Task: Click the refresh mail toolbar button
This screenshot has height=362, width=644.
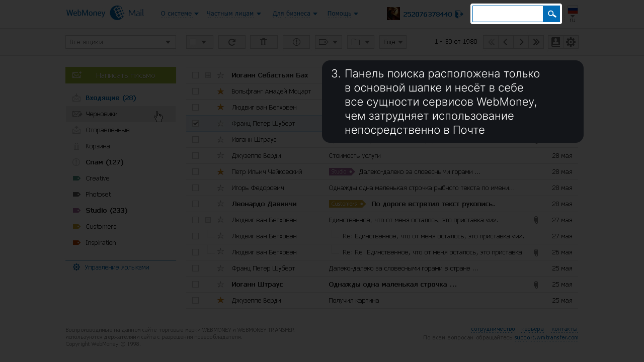Action: click(x=232, y=42)
